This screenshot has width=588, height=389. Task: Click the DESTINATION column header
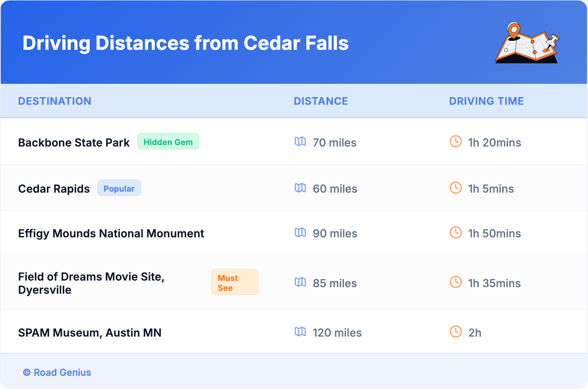(55, 101)
